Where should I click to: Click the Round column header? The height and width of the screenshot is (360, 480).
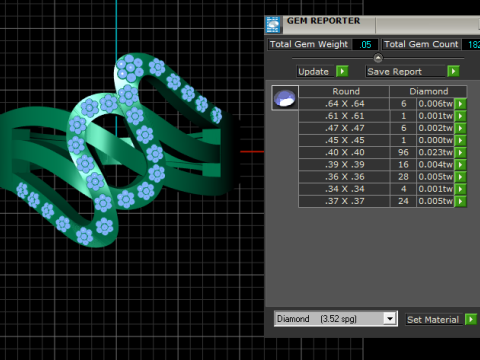pos(345,91)
